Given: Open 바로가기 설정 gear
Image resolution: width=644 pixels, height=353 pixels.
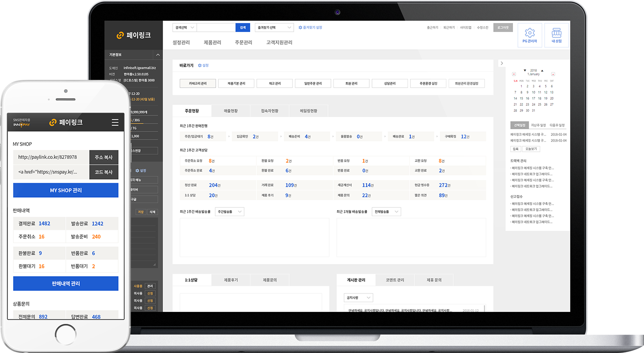Looking at the screenshot, I should 203,65.
